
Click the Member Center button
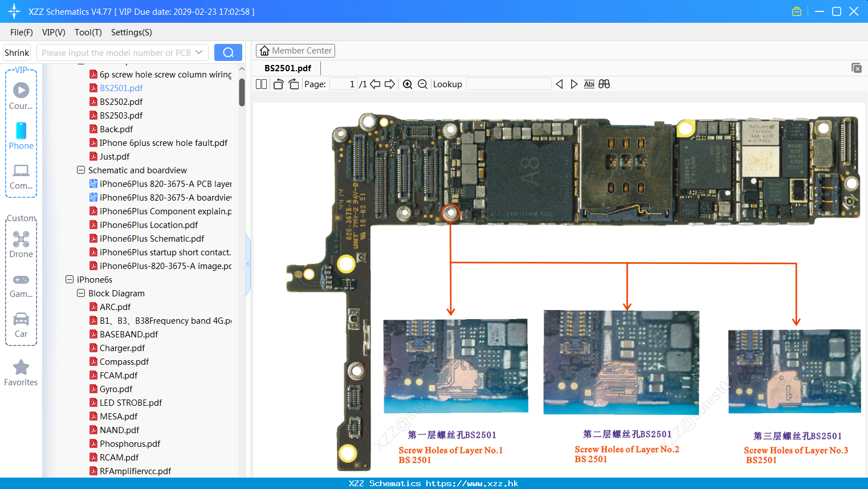[x=295, y=51]
